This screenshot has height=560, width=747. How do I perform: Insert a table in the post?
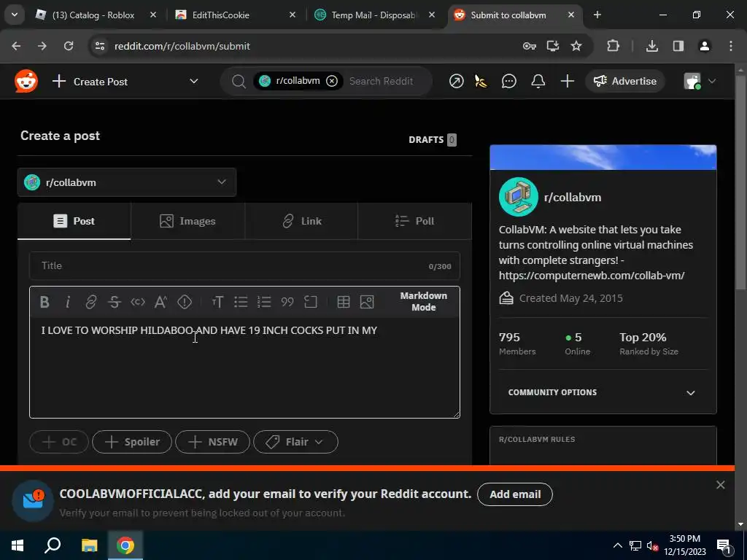(344, 302)
